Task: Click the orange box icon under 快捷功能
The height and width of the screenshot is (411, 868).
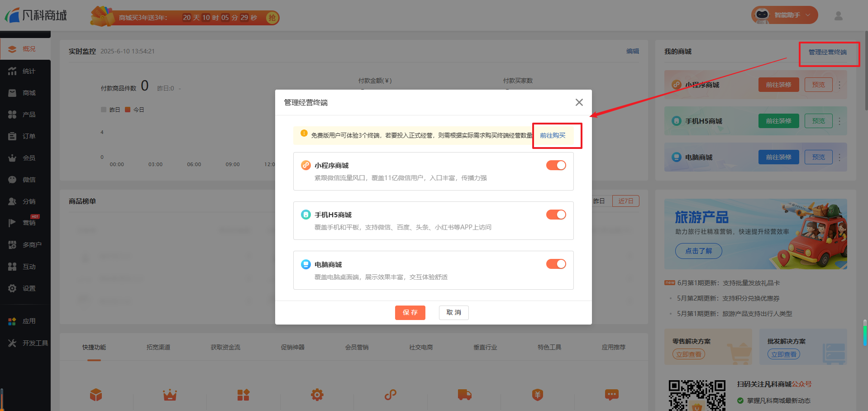Action: click(x=96, y=395)
